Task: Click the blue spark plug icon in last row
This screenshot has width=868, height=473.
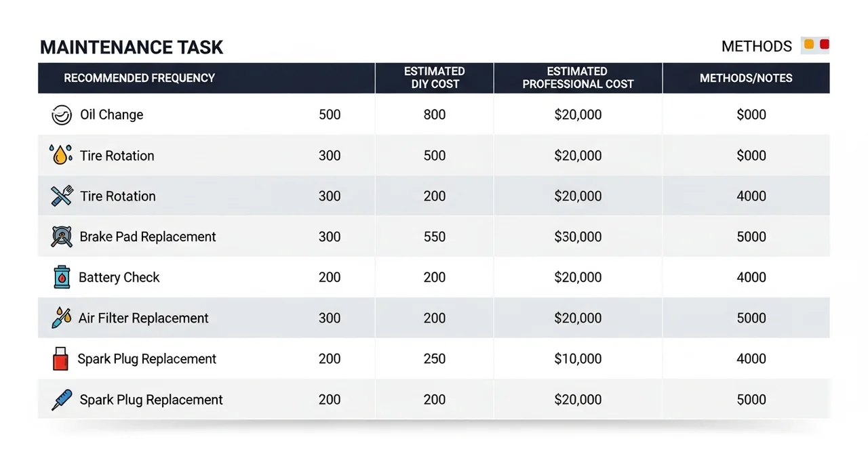Action: (62, 400)
